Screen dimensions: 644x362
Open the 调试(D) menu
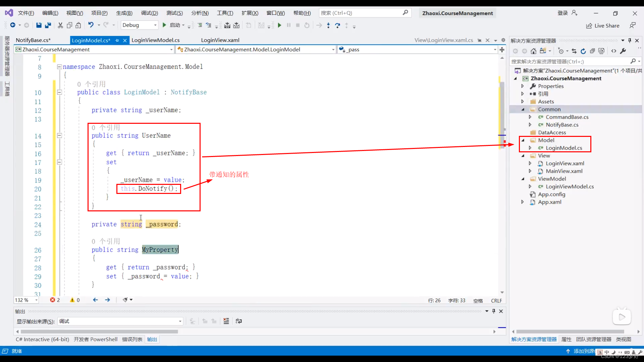tap(149, 13)
